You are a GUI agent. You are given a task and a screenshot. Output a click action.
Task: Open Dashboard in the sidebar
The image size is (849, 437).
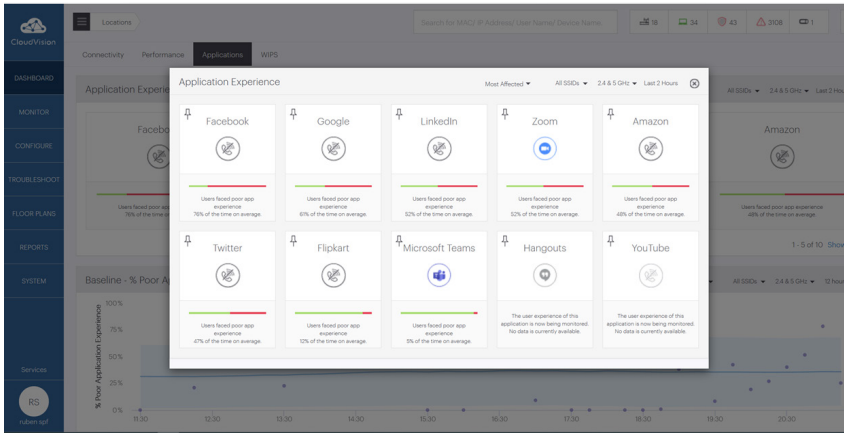point(34,78)
